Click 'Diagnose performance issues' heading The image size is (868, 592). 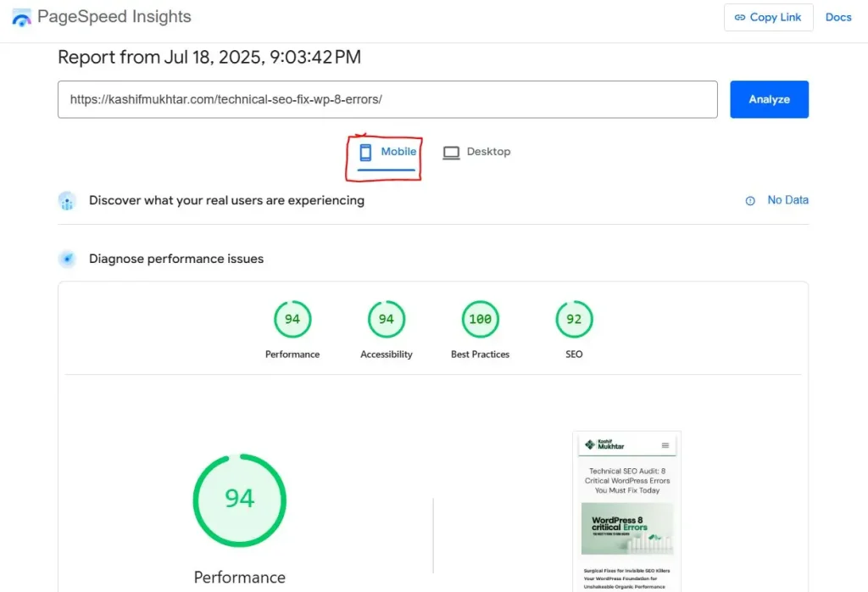pos(176,259)
